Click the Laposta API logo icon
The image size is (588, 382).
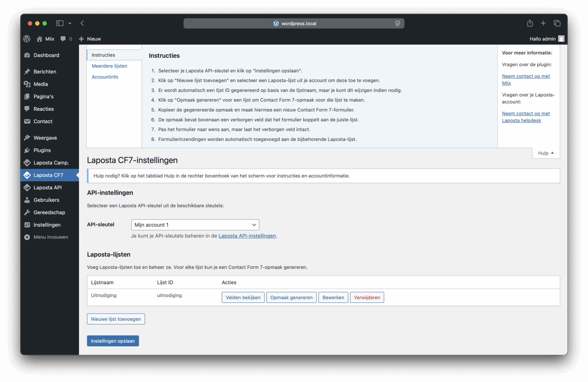(x=27, y=187)
